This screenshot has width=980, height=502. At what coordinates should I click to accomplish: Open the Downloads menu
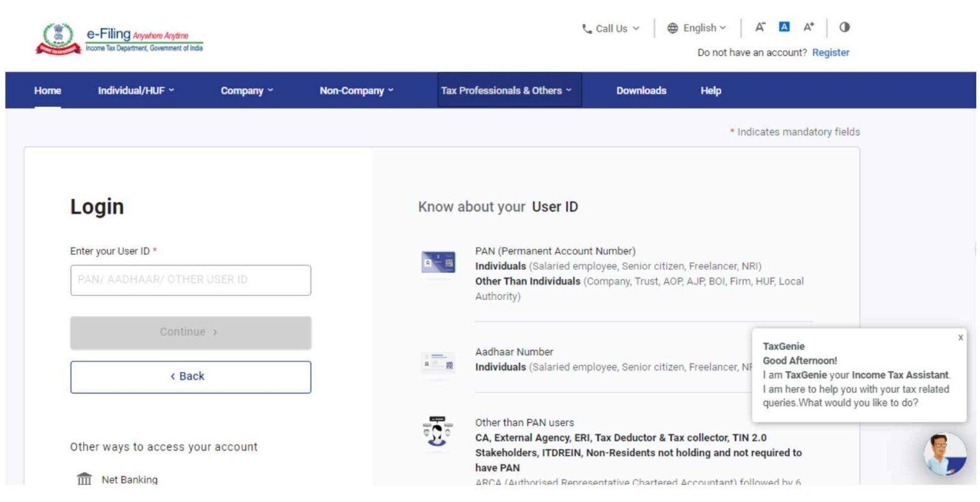(x=641, y=90)
